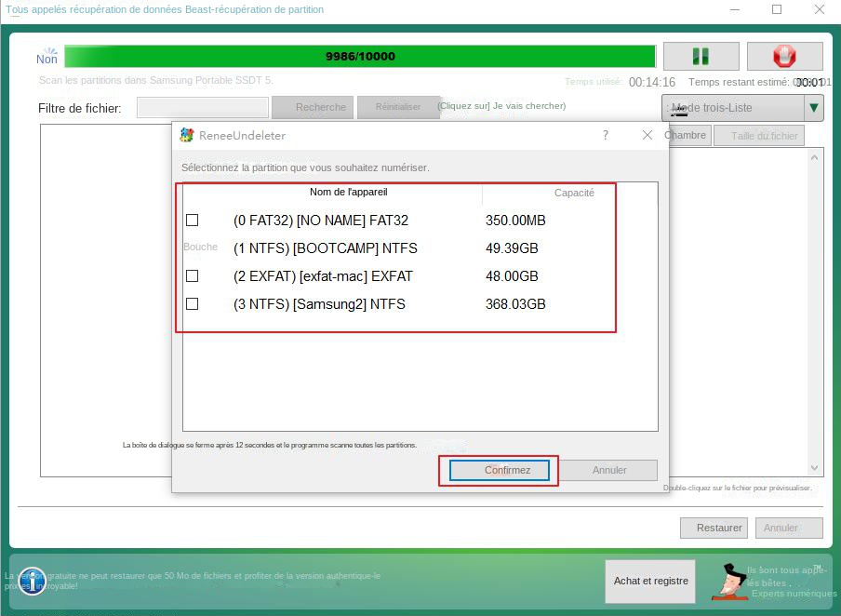Check the (0 FAT32) [NO NAME] partition box
Screen dimensions: 841x616
coord(192,220)
